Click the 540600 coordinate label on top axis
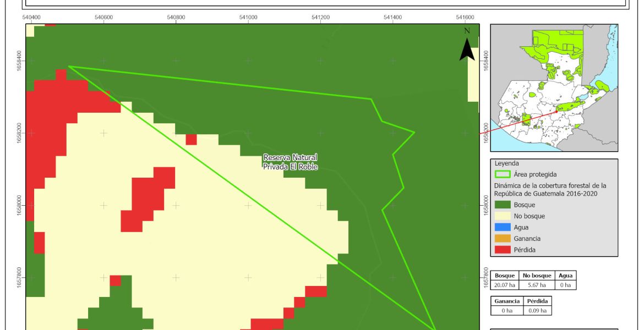Image resolution: width=644 pixels, height=330 pixels. pos(103,17)
